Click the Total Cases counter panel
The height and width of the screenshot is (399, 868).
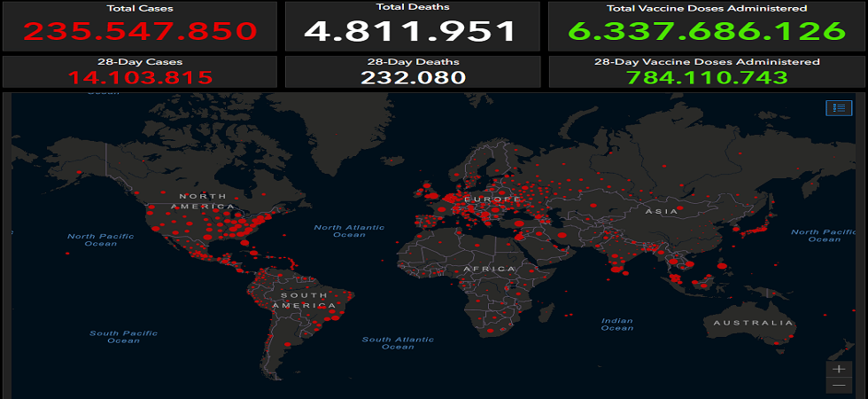point(140,26)
